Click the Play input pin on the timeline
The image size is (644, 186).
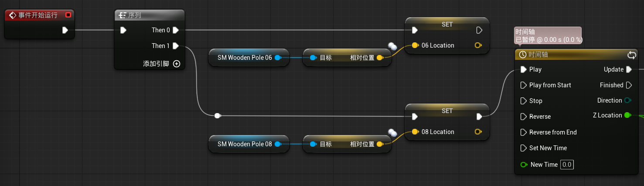pos(524,69)
